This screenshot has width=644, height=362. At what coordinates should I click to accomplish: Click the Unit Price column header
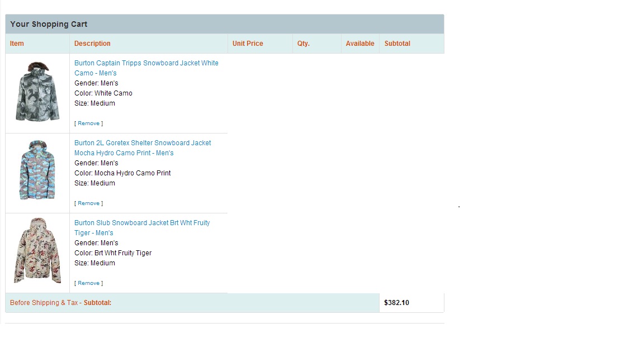(248, 44)
